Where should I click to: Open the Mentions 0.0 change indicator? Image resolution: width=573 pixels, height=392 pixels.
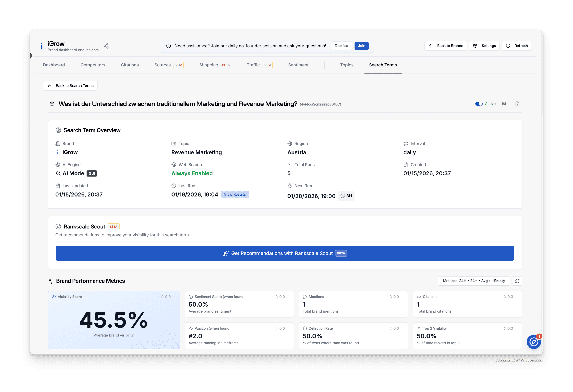(394, 297)
